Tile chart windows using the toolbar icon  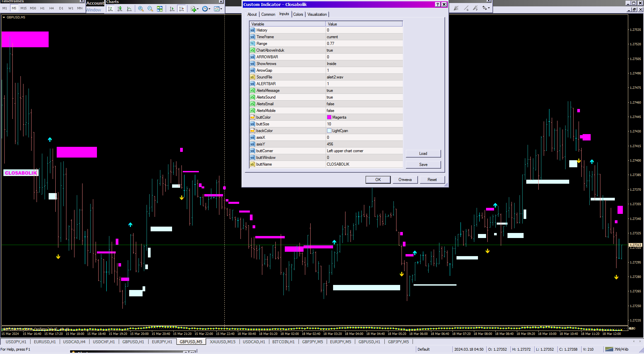tap(160, 9)
